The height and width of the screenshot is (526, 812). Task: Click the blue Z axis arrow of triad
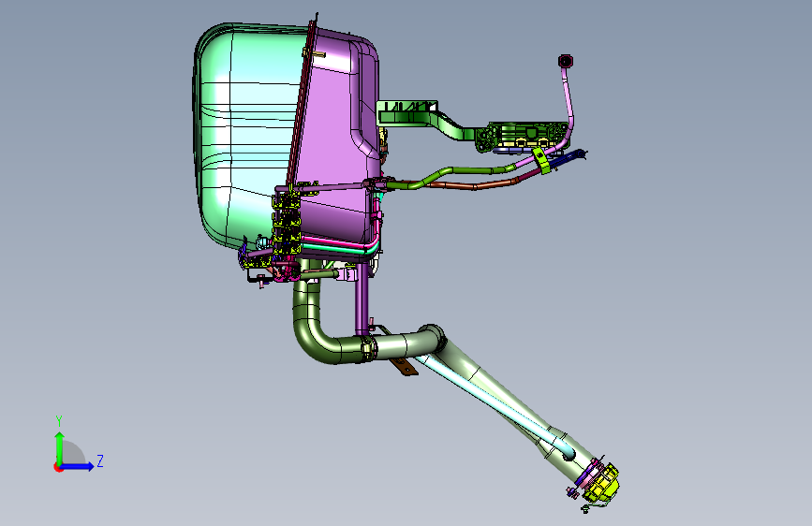(x=79, y=466)
